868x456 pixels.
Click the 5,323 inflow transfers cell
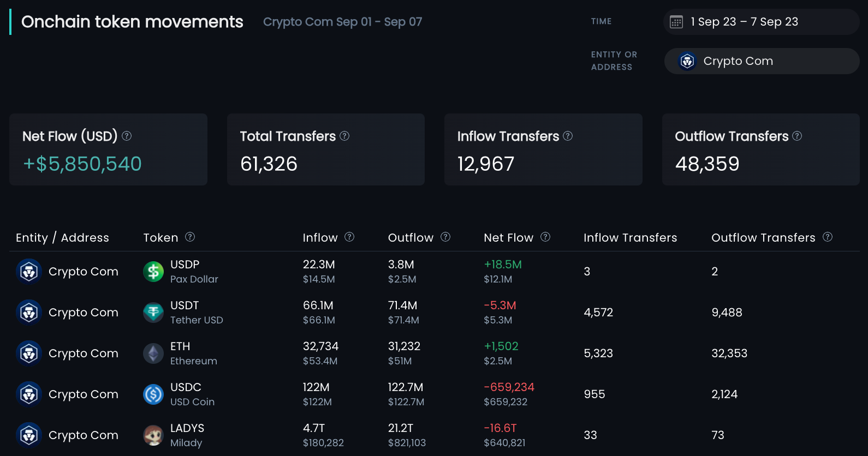pos(598,353)
